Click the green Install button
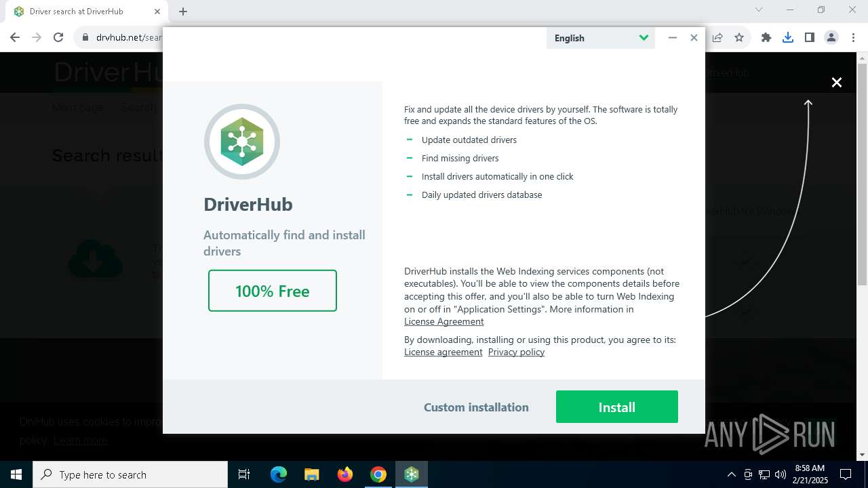The image size is (868, 488). pos(616,407)
